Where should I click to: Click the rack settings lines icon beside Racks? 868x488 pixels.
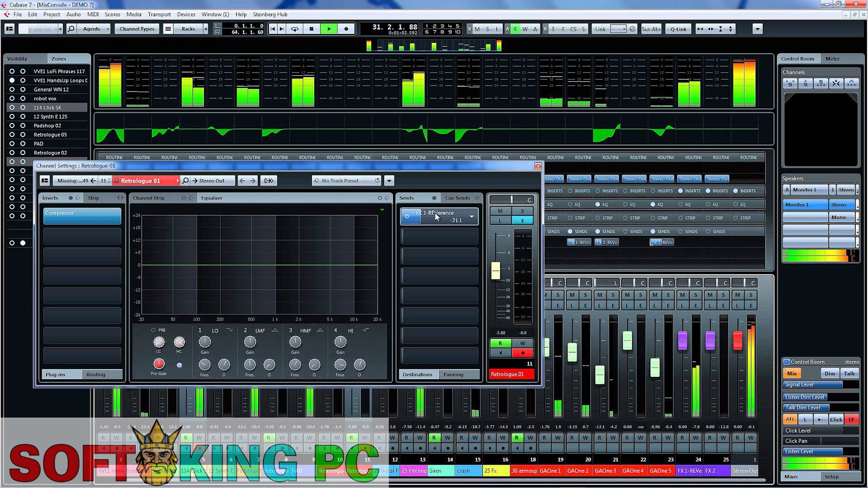(x=168, y=29)
